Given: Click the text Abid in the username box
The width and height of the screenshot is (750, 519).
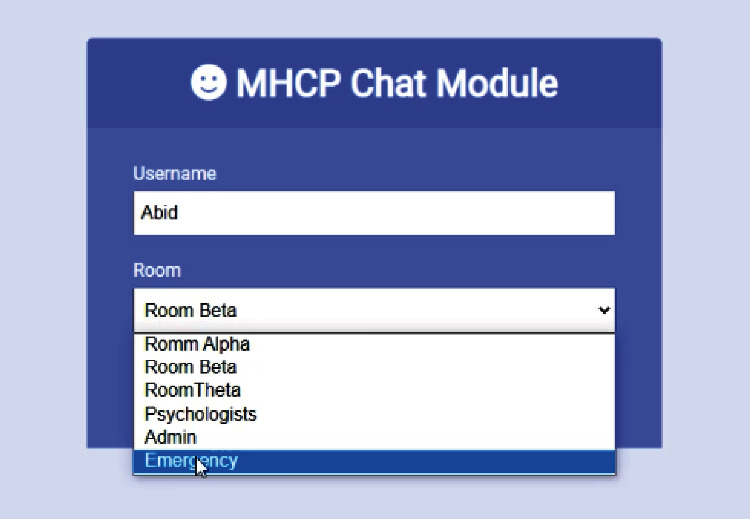Looking at the screenshot, I should click(159, 212).
